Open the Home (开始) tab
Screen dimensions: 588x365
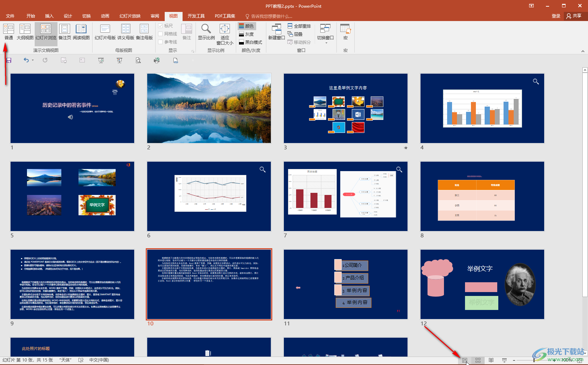pyautogui.click(x=31, y=16)
